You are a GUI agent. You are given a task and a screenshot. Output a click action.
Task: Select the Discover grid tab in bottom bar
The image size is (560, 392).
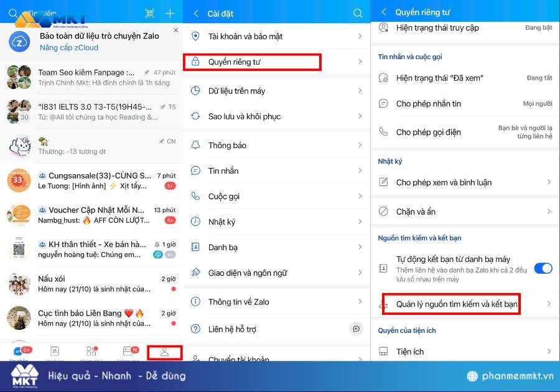click(91, 352)
